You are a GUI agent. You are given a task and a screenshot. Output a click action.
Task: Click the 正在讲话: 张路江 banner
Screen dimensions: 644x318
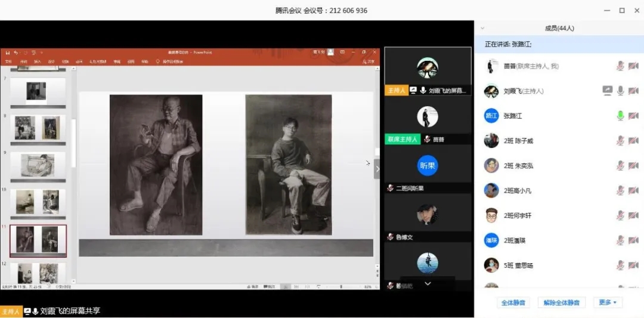coord(559,44)
